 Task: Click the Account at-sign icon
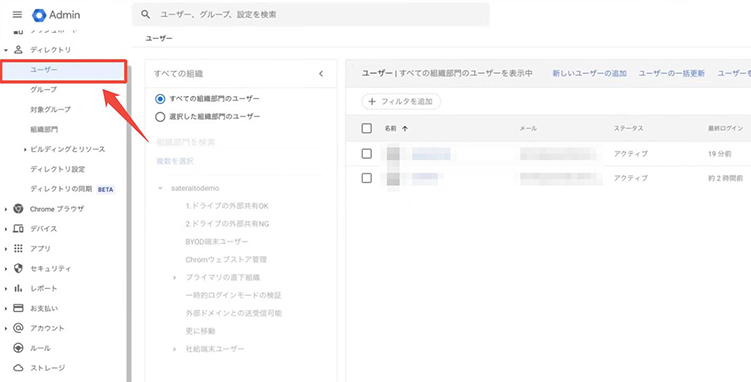point(18,328)
